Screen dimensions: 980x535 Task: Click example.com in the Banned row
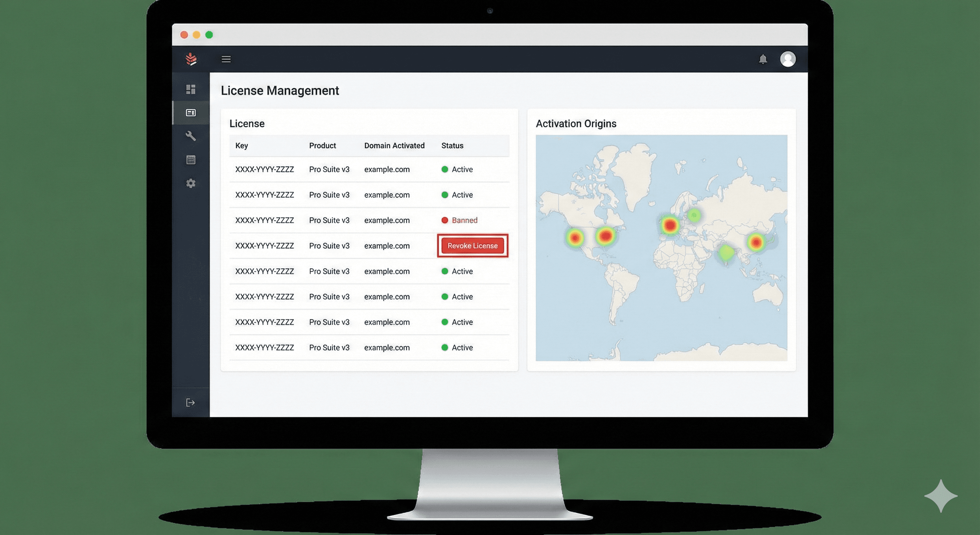387,220
